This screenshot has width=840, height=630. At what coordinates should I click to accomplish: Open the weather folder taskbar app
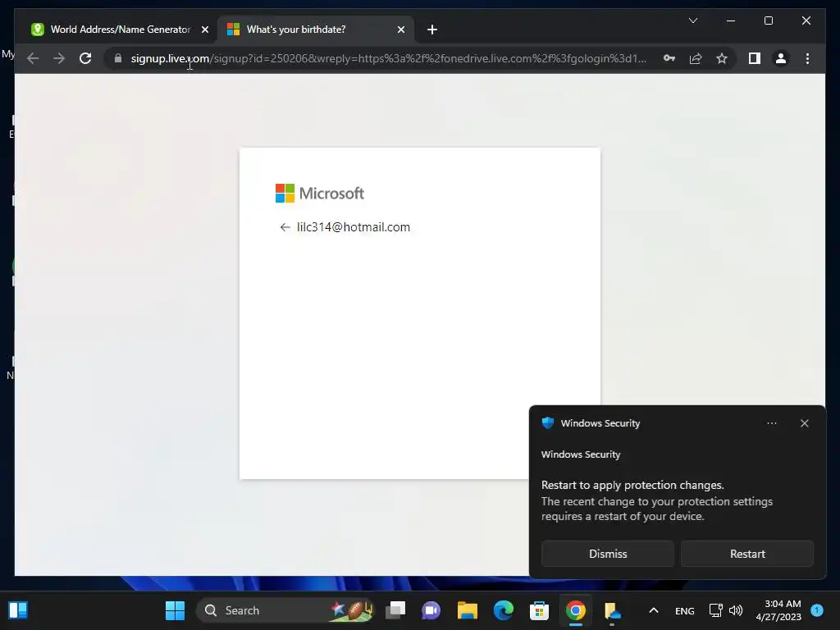pos(612,610)
